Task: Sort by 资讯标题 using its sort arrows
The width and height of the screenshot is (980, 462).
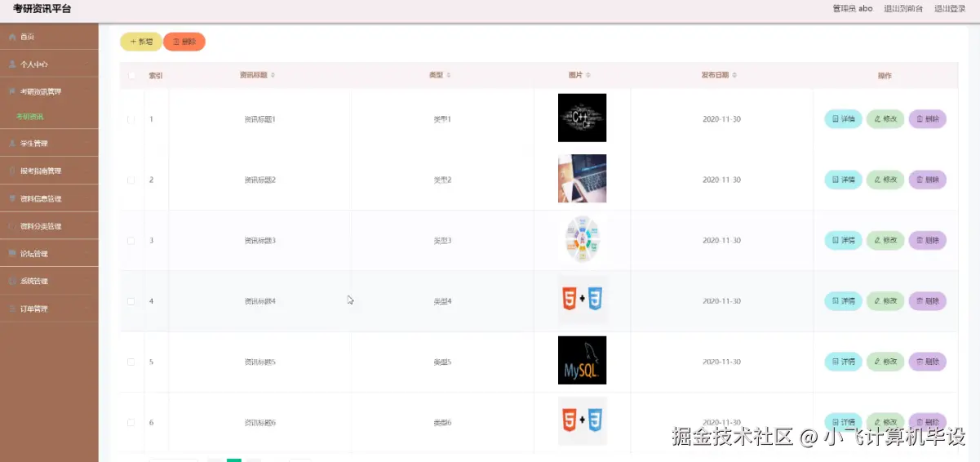Action: (x=273, y=75)
